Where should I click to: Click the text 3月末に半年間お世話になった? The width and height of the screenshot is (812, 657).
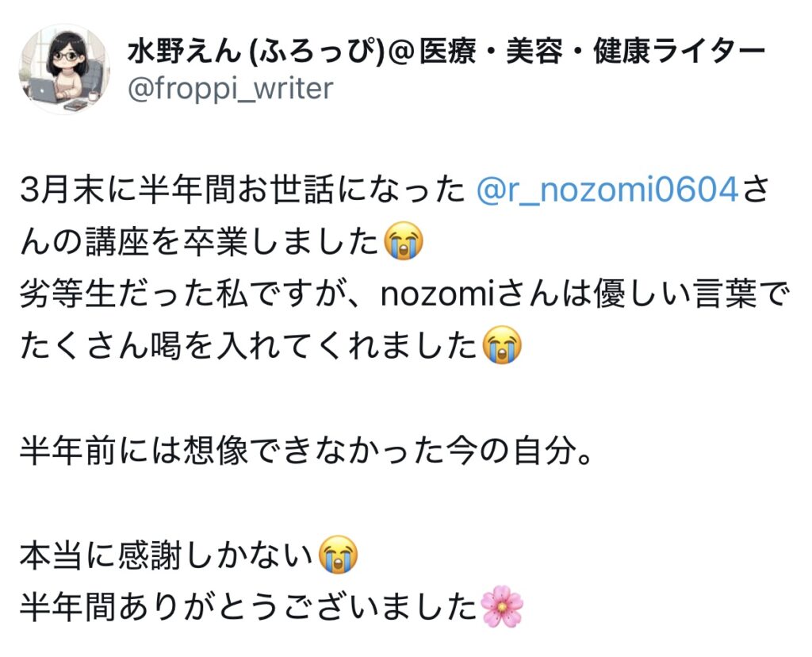[243, 190]
